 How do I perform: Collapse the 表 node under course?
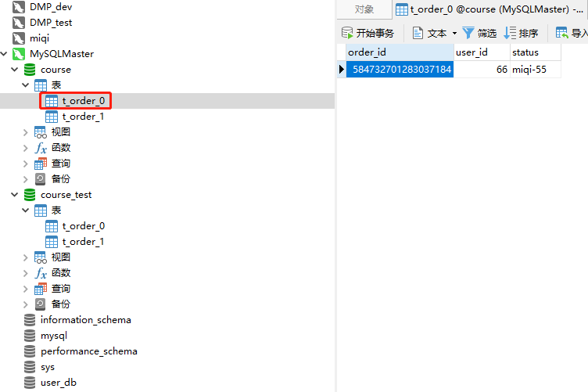[x=26, y=85]
